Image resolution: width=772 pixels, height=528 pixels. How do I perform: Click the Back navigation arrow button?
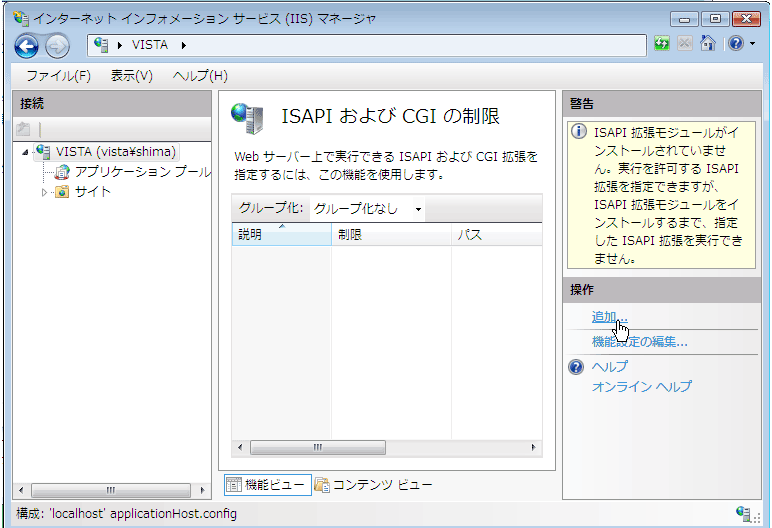[26, 45]
